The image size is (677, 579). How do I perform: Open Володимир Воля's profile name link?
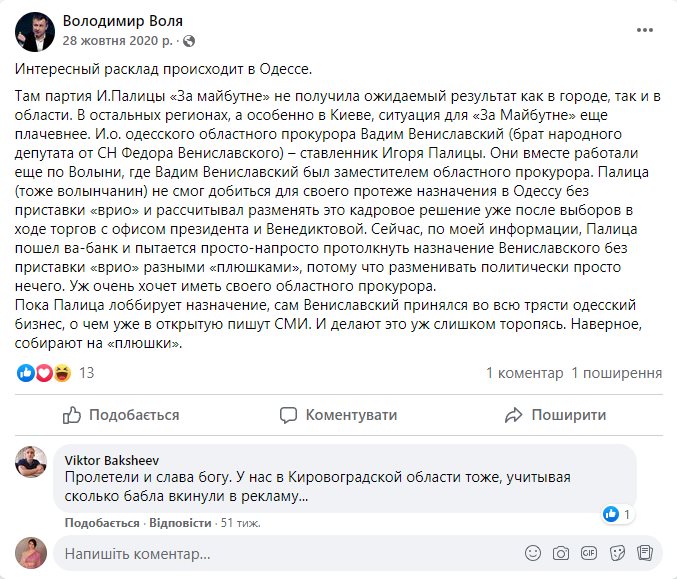point(123,21)
